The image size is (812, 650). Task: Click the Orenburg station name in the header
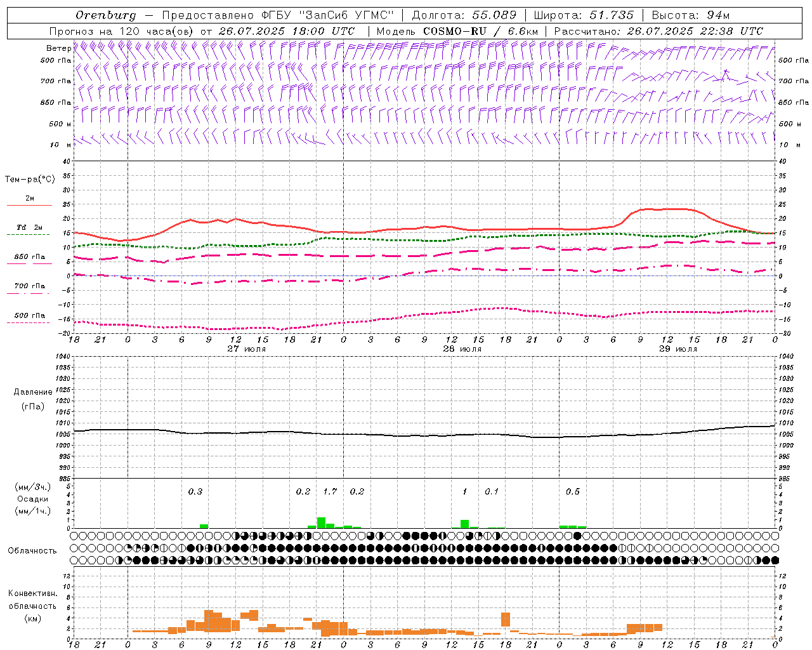pos(105,15)
